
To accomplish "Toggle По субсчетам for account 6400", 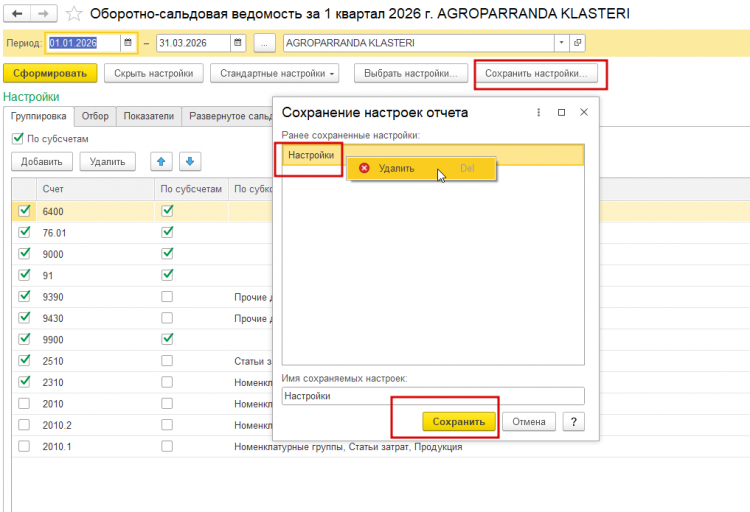I will point(167,211).
